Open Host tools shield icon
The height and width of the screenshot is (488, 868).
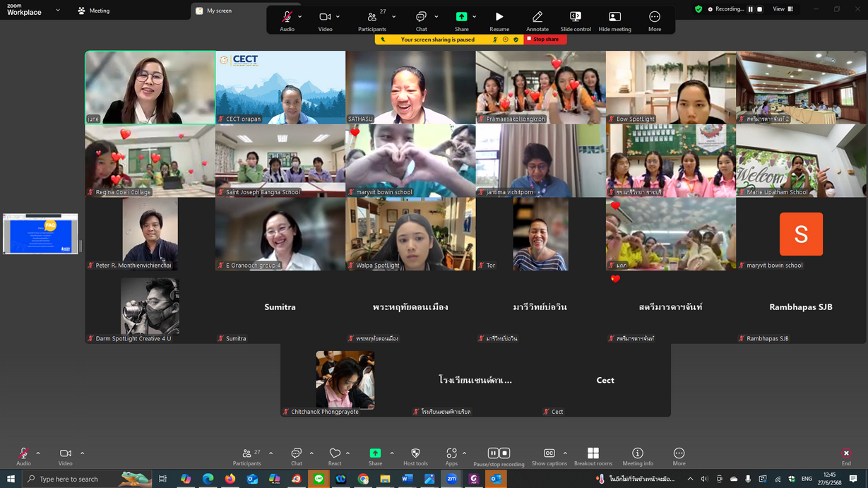click(x=415, y=453)
